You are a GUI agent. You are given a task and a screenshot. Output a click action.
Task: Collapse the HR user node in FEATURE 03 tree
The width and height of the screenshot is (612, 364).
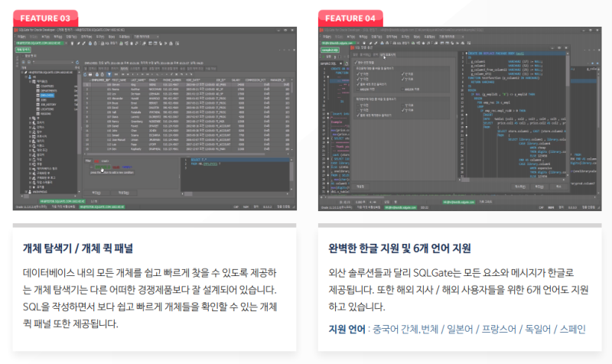pos(26,76)
